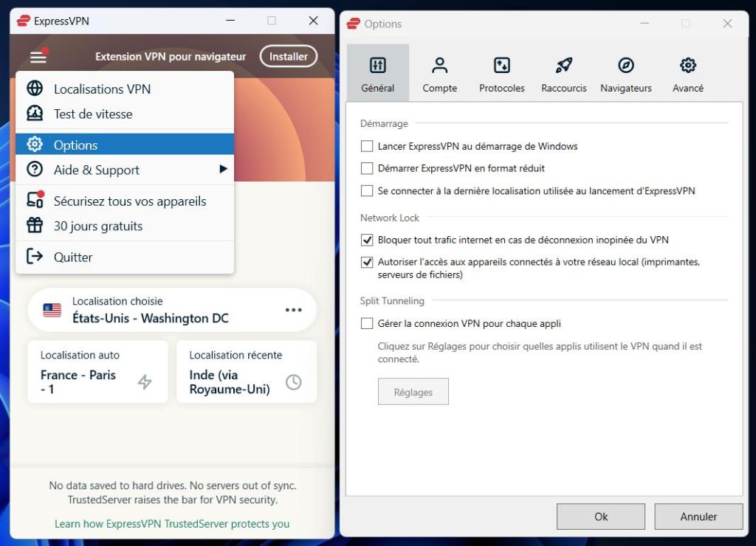Uncheck Bloquer tout trafic internet checkbox
This screenshot has width=756, height=546.
click(x=367, y=240)
